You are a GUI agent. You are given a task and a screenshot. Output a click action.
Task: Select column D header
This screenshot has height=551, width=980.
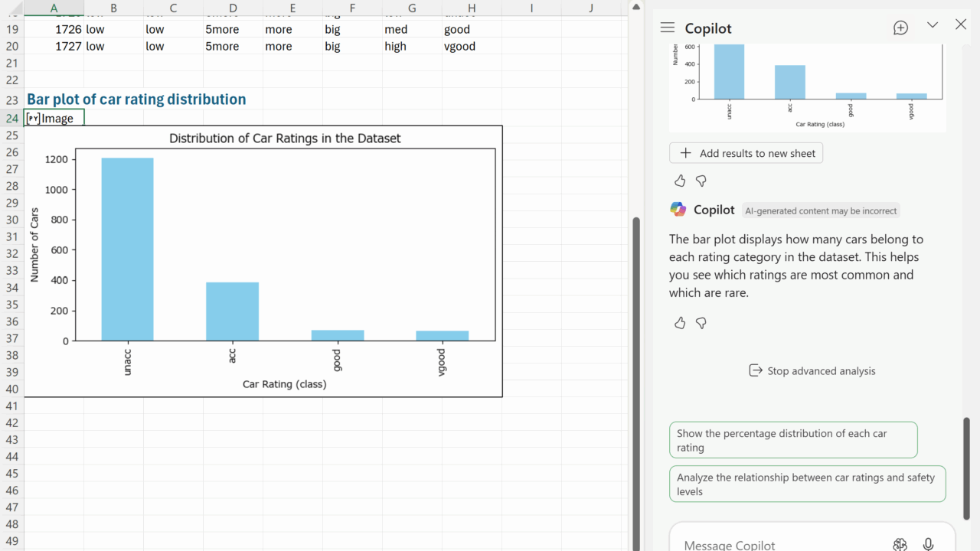click(x=233, y=8)
